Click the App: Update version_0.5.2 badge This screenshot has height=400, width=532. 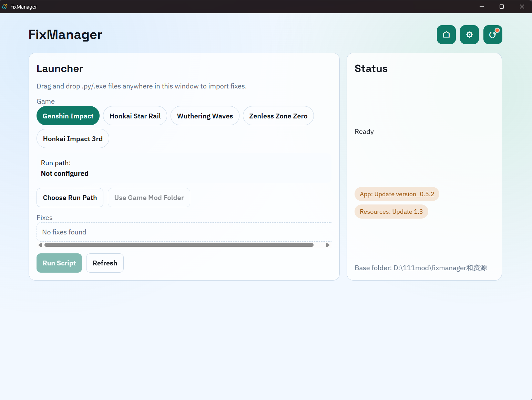(x=397, y=194)
